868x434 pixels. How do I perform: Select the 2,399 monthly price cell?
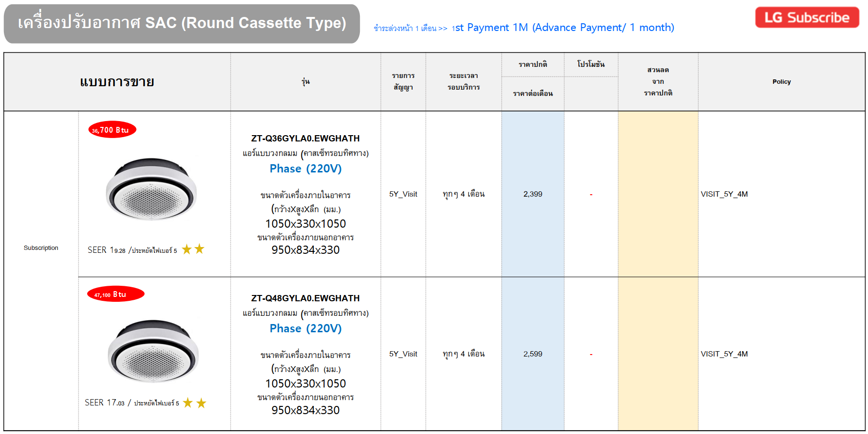tap(532, 194)
